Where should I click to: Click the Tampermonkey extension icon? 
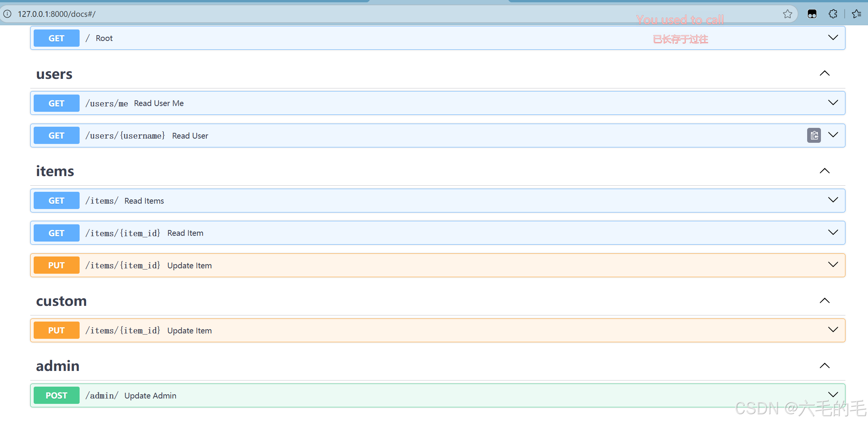(x=812, y=14)
